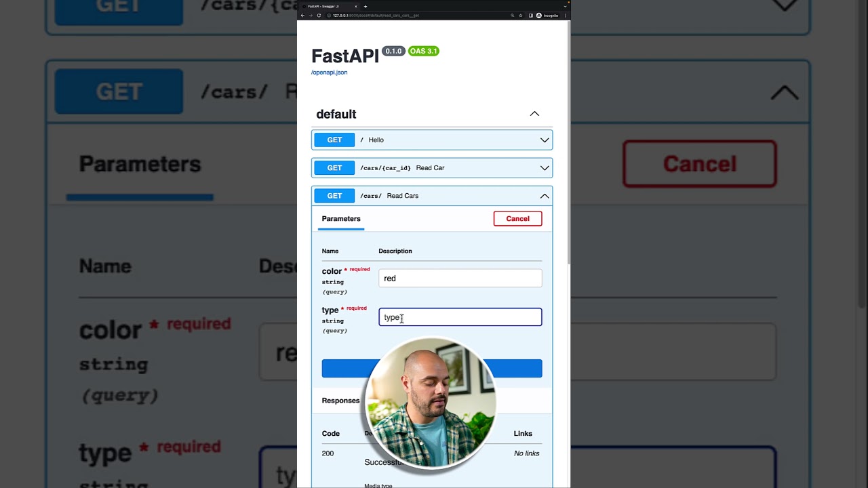Bookmark this page with the star icon

pyautogui.click(x=521, y=15)
